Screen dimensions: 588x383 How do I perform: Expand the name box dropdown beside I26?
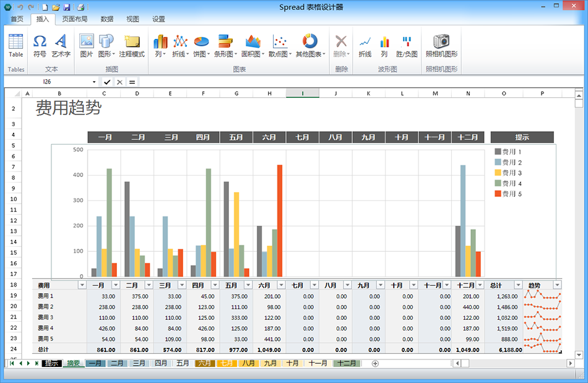pyautogui.click(x=94, y=82)
